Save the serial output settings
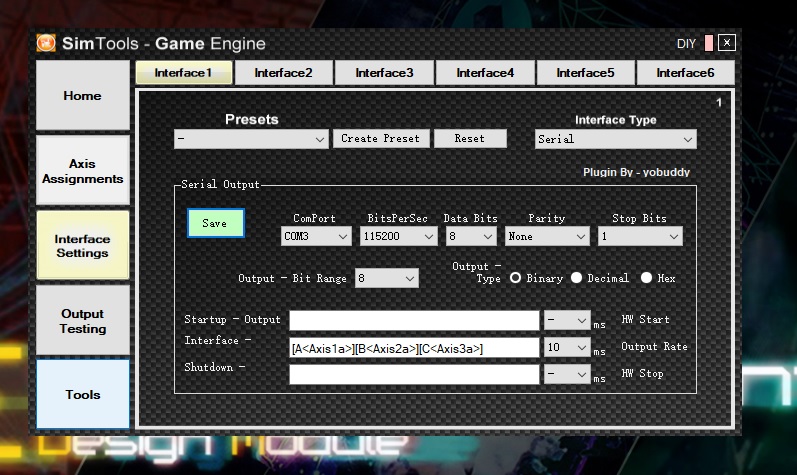797x475 pixels. (216, 223)
